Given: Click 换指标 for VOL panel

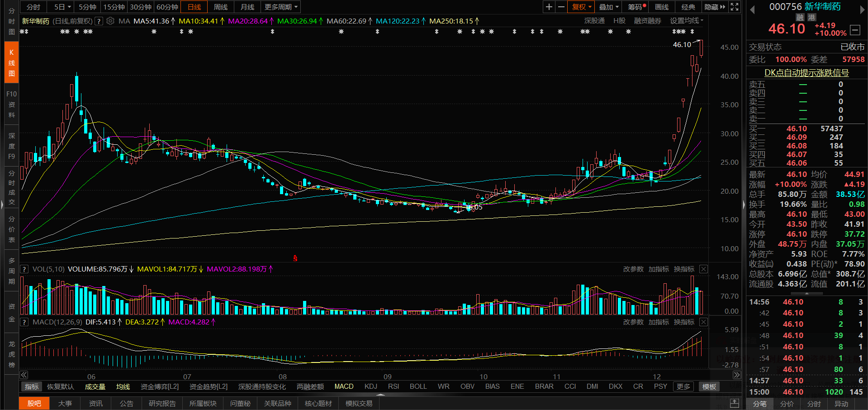Looking at the screenshot, I should [x=684, y=269].
